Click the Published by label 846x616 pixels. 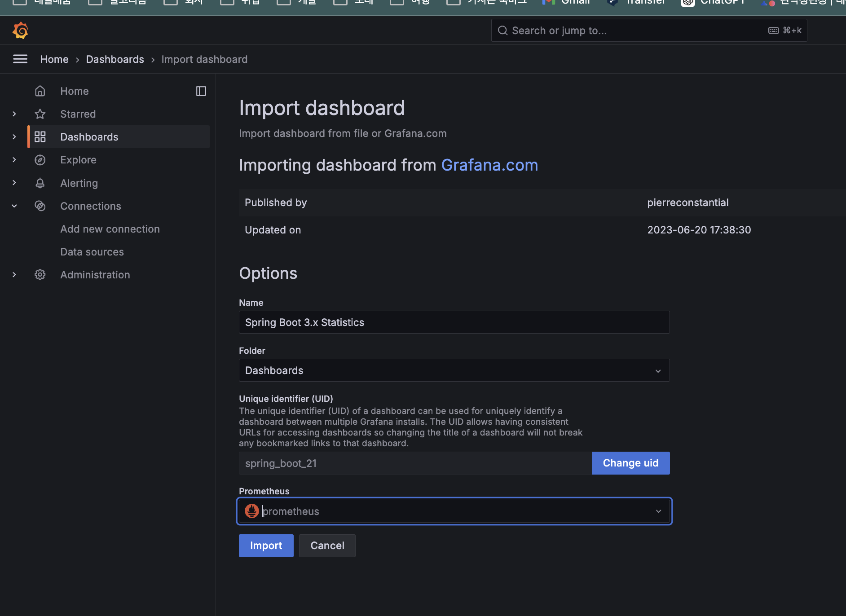[x=276, y=202]
